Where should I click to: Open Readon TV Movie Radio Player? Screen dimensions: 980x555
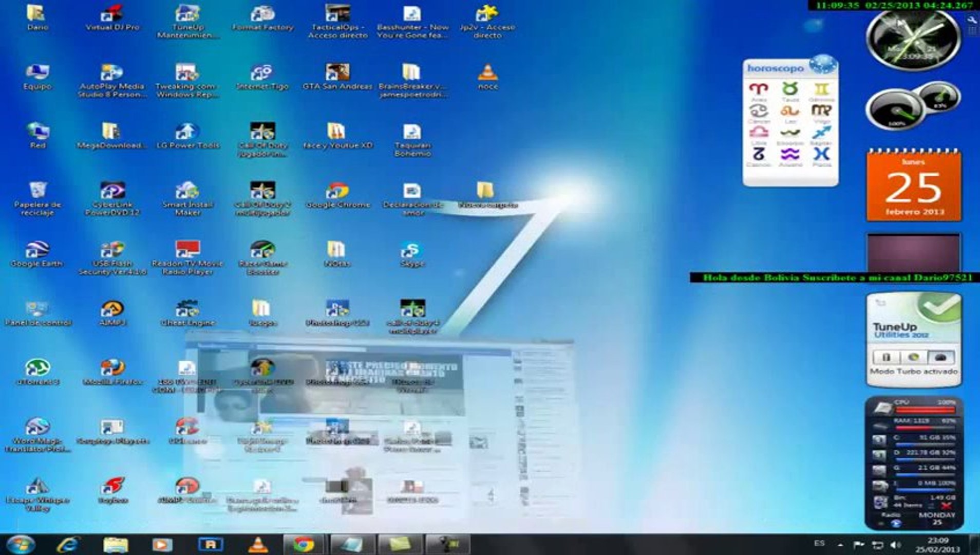click(x=187, y=257)
